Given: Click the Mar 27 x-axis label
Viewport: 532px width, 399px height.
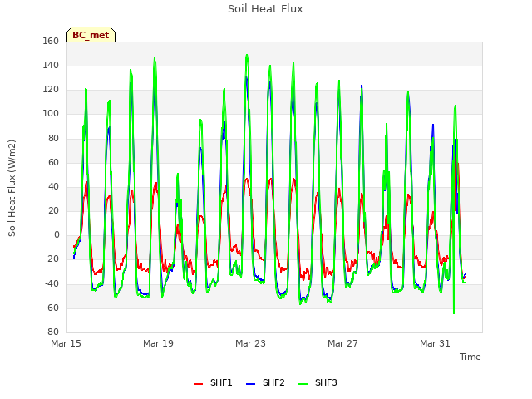Looking at the screenshot, I should 342,343.
